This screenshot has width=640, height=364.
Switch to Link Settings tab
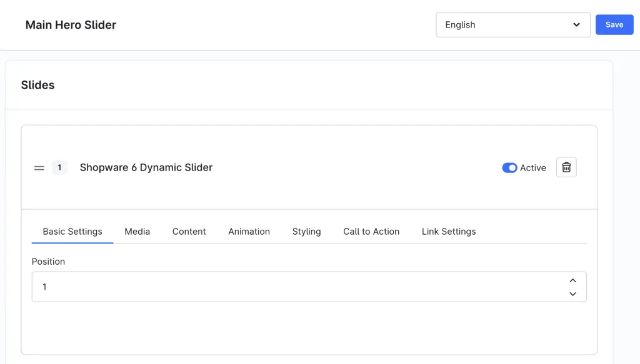click(449, 232)
